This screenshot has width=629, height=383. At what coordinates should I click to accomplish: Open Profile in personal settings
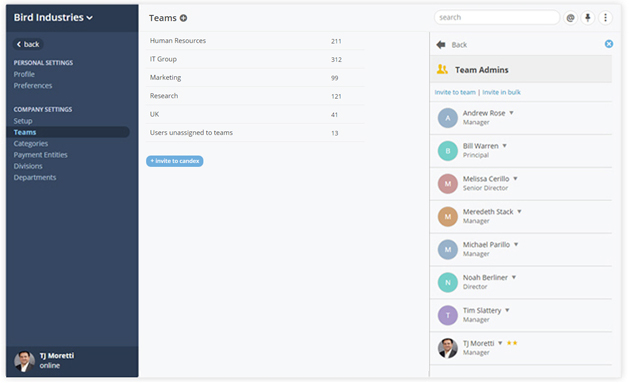pos(24,74)
